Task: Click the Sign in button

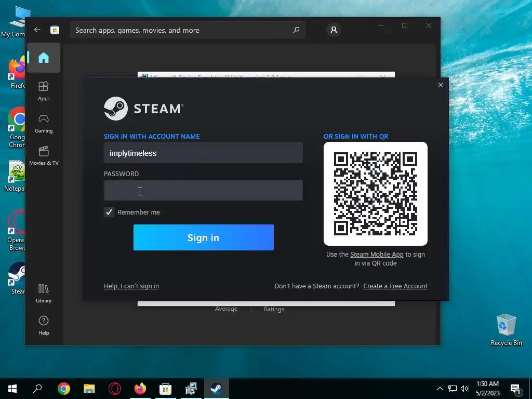Action: pyautogui.click(x=204, y=237)
